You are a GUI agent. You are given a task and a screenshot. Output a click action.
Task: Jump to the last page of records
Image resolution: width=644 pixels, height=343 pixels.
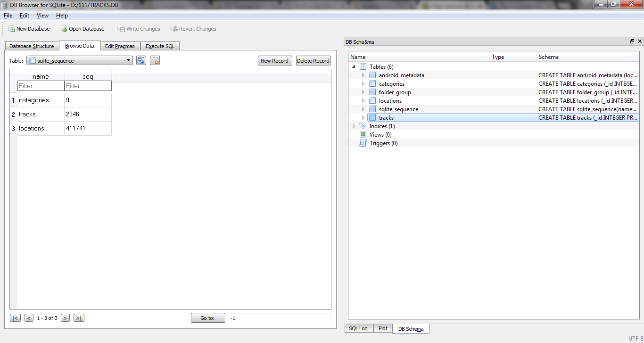click(79, 318)
